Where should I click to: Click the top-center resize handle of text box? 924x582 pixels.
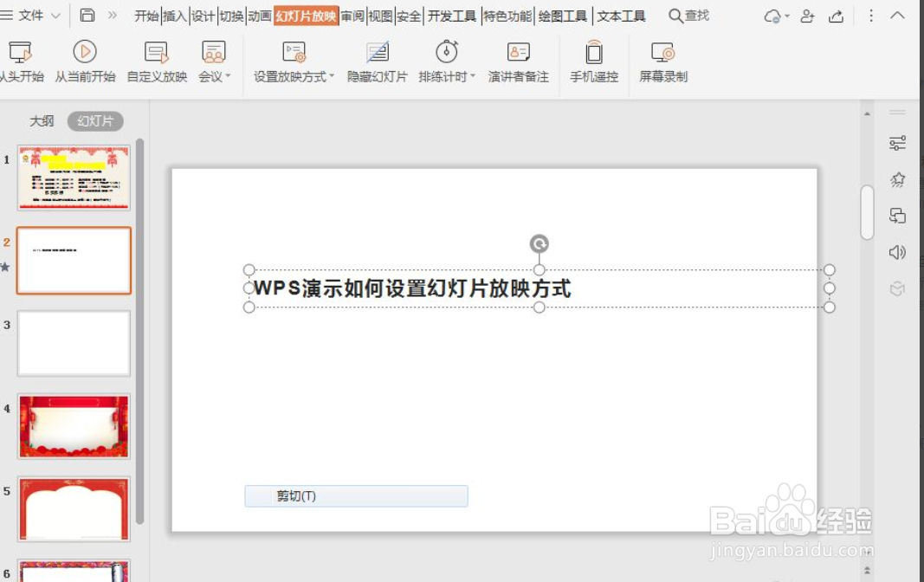(540, 270)
